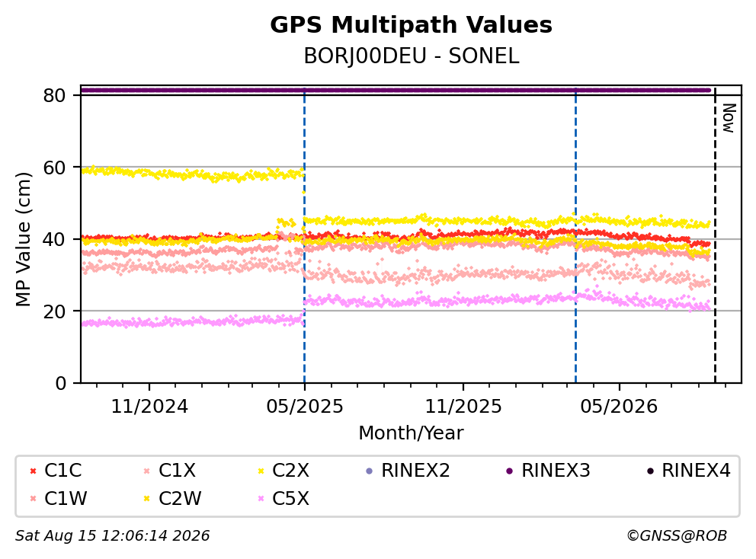The height and width of the screenshot is (559, 756).
Task: Click the subtitle BORJ00DEU - SONEL
Action: click(412, 56)
